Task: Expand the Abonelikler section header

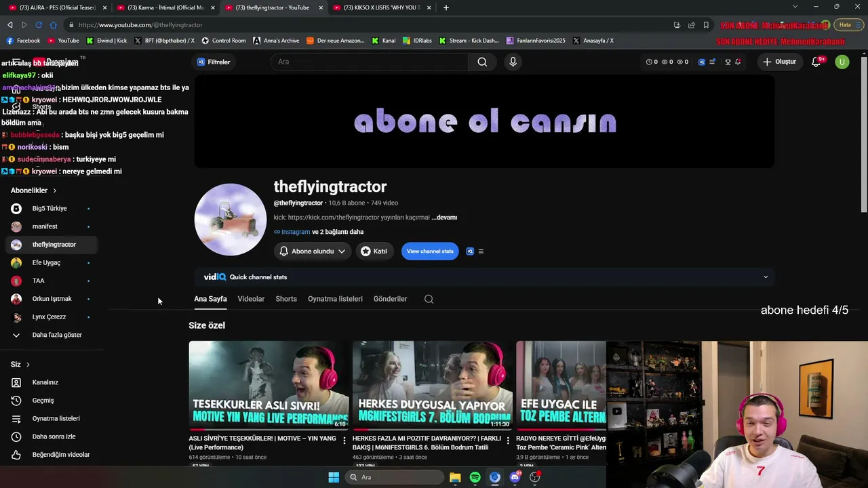Action: [x=34, y=190]
